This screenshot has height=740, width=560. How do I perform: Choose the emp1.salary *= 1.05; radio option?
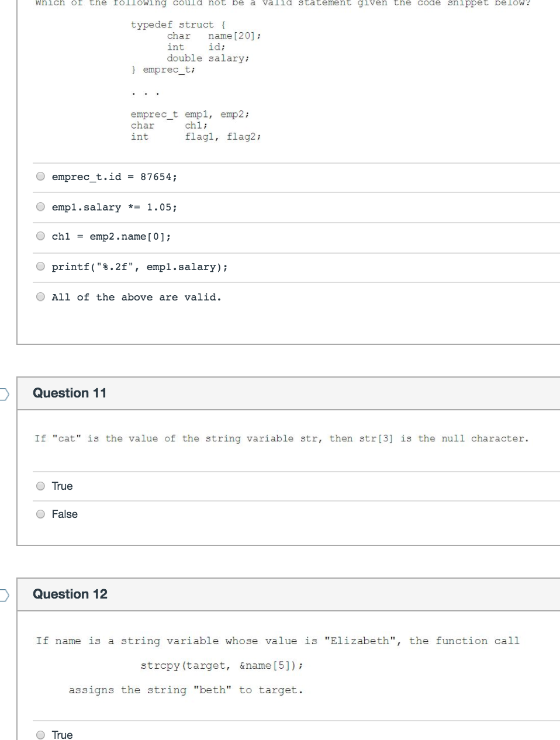pyautogui.click(x=40, y=206)
